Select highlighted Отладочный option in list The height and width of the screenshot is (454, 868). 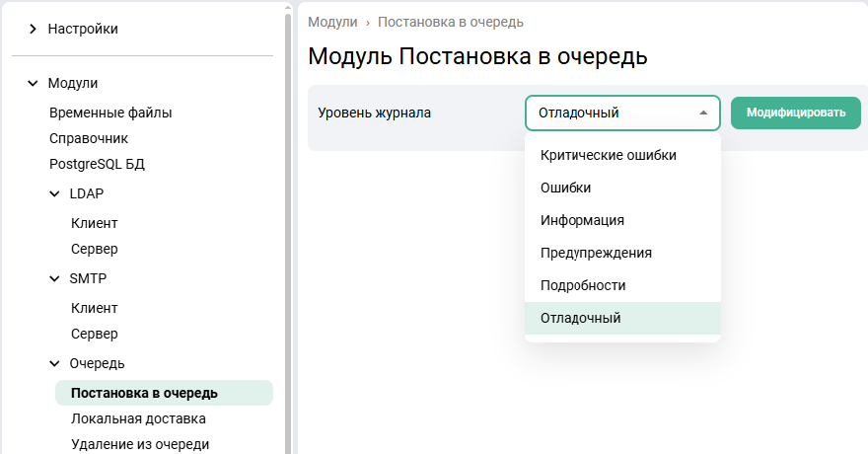[x=580, y=318]
